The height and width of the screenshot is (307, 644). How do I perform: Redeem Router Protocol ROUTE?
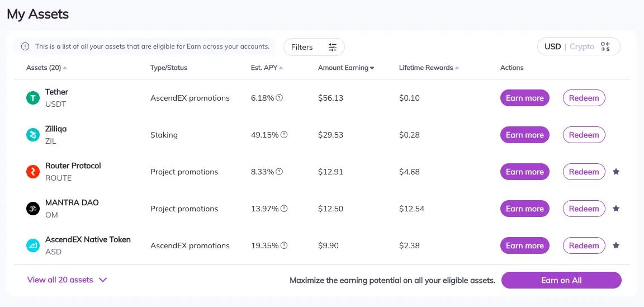pyautogui.click(x=584, y=172)
